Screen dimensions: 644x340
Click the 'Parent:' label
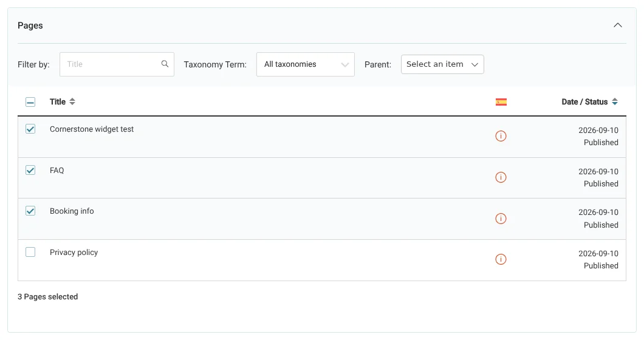tap(378, 64)
